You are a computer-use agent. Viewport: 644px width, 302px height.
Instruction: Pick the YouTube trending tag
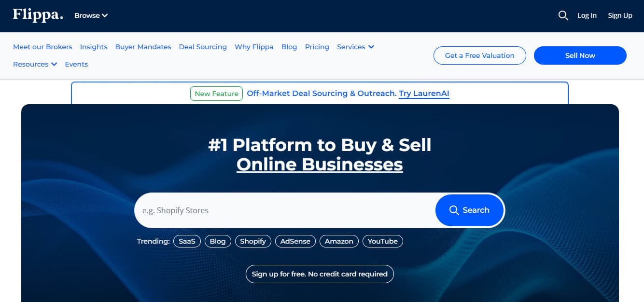(382, 241)
